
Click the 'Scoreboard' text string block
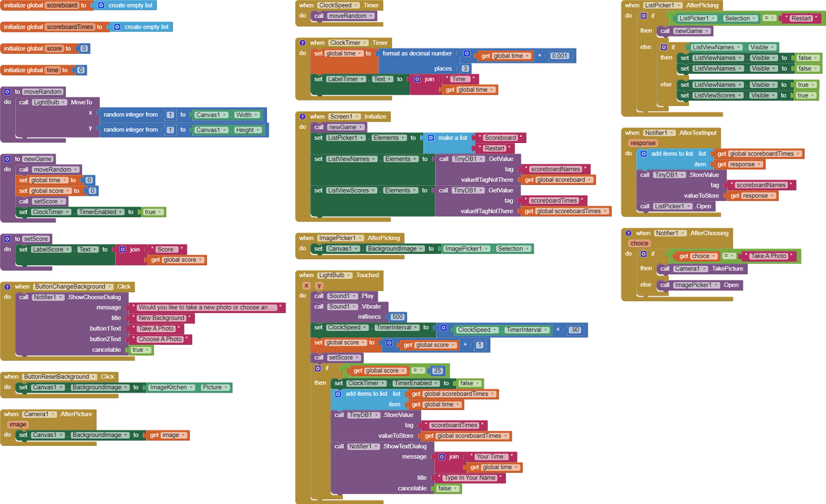coord(500,138)
